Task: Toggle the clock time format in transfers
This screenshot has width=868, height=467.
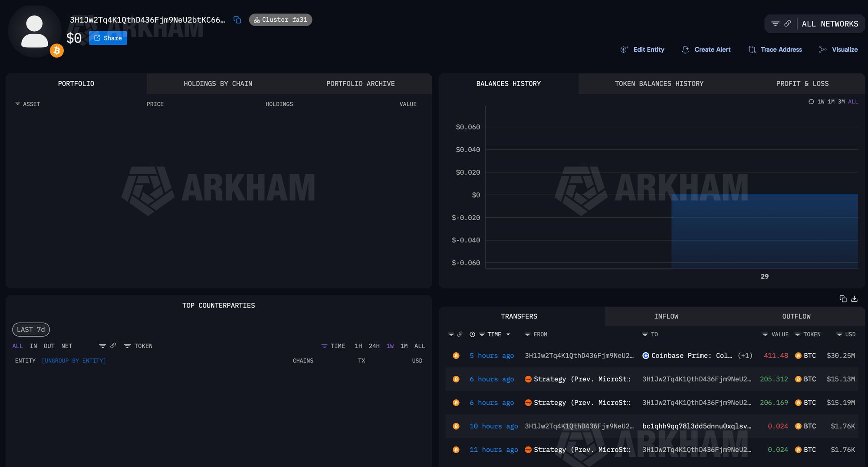Action: (x=472, y=334)
